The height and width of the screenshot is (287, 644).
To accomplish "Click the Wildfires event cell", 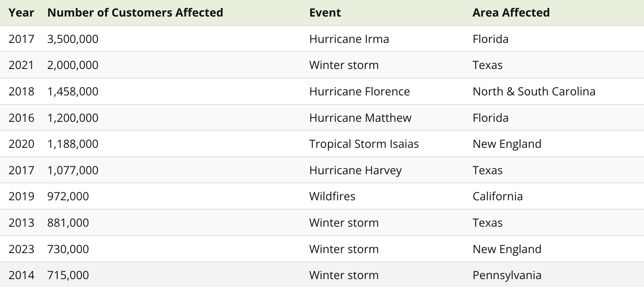I will [332, 196].
